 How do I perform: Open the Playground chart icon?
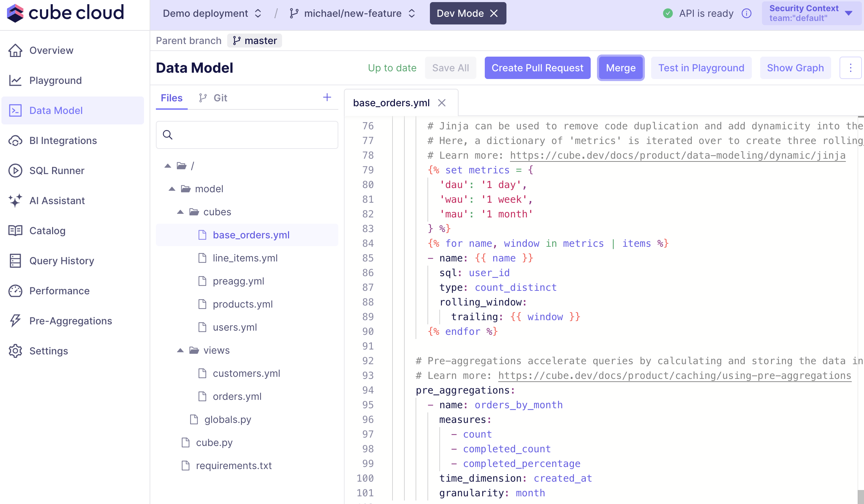15,80
